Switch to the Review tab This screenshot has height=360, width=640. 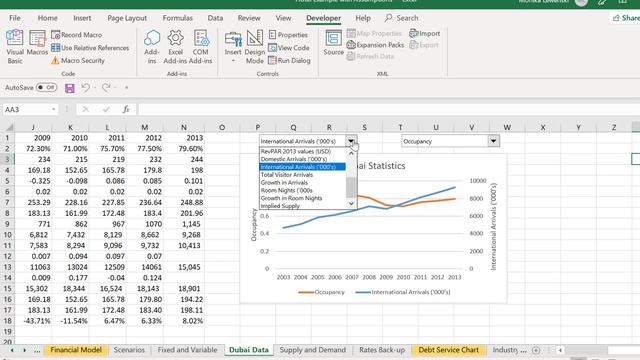(x=249, y=18)
